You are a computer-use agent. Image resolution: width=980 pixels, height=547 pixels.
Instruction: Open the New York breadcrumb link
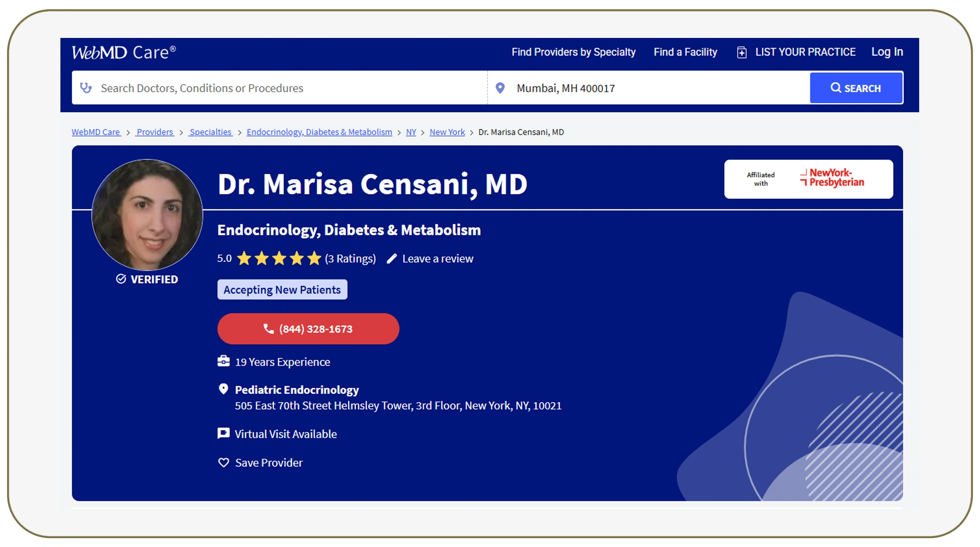click(x=447, y=132)
